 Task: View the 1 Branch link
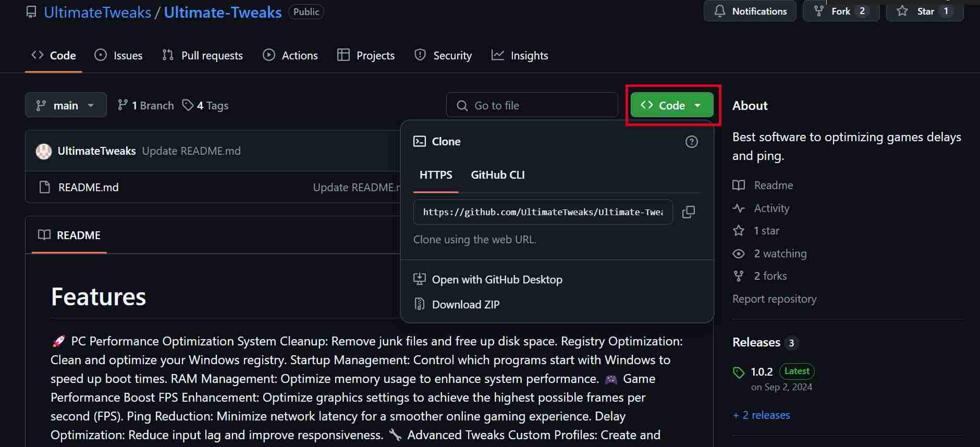pos(146,105)
